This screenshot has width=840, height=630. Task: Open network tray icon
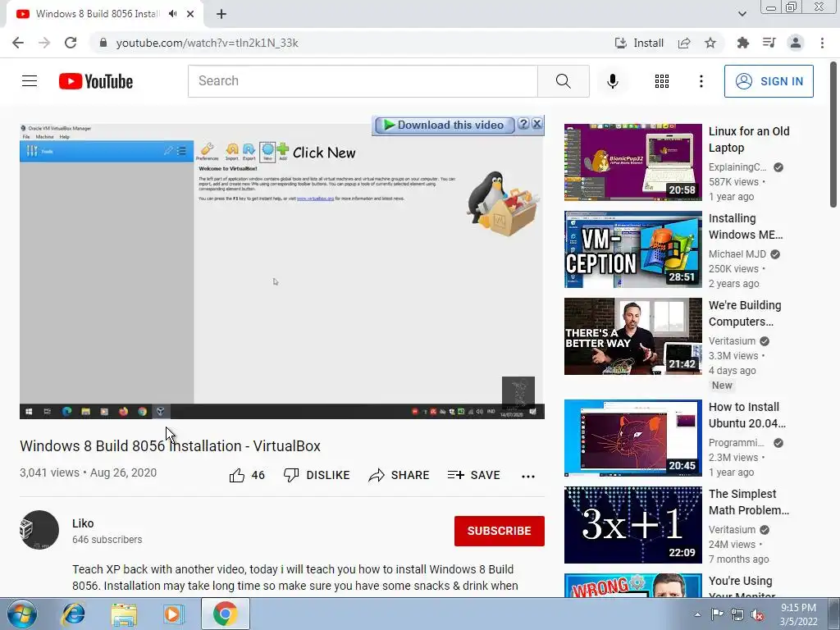737,614
